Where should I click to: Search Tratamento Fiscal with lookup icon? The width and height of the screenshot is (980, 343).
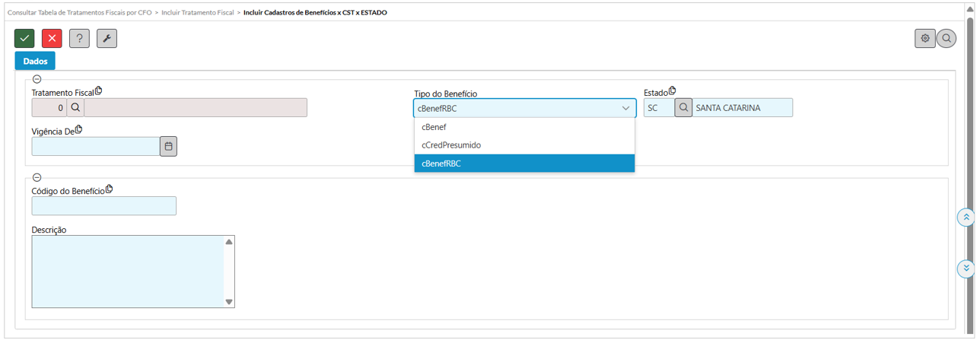(75, 108)
